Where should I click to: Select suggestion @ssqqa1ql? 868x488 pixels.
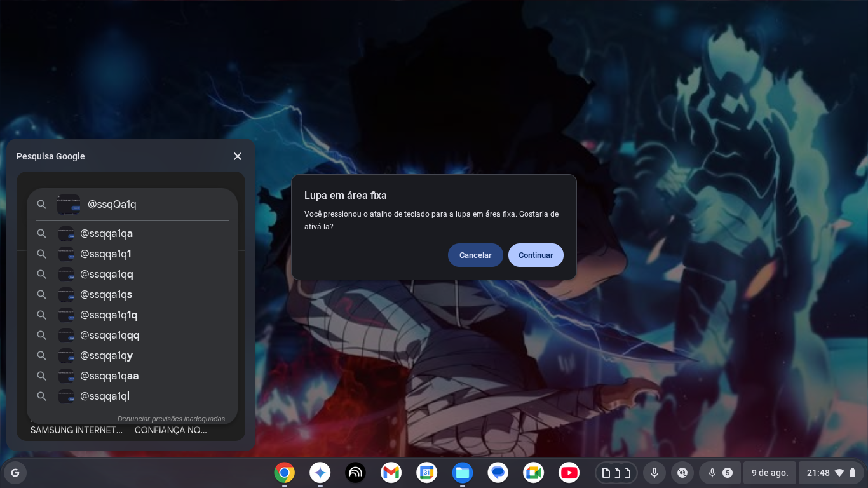point(132,396)
